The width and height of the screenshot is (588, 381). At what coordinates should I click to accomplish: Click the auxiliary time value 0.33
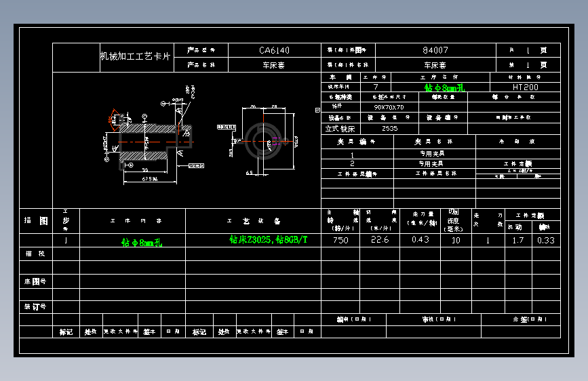pyautogui.click(x=546, y=241)
